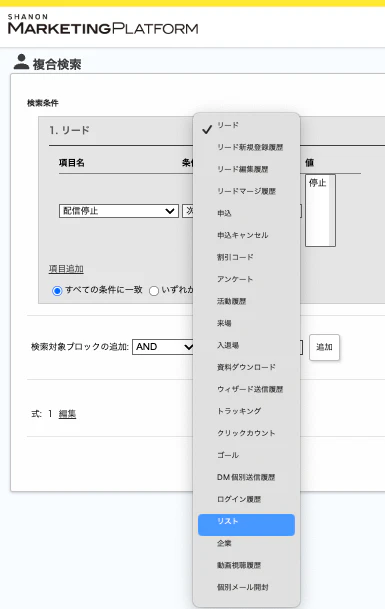Click the 複合検索 page heading
The height and width of the screenshot is (609, 385).
click(x=57, y=64)
